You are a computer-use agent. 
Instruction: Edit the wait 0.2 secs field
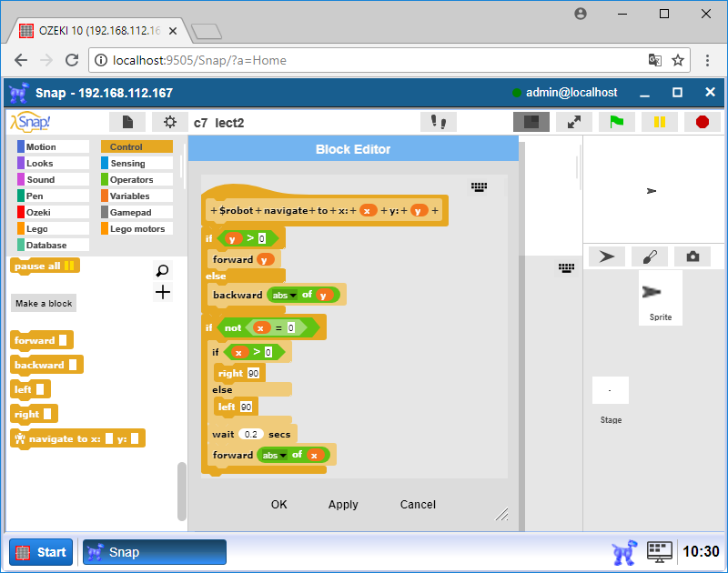(251, 434)
